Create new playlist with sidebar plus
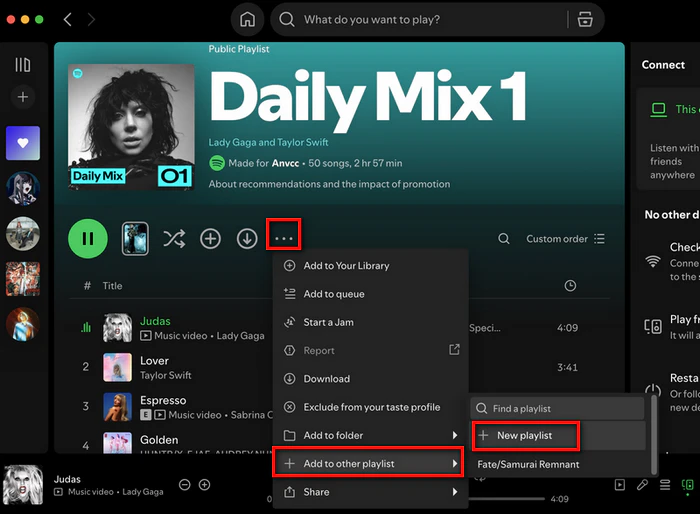Viewport: 700px width, 514px height. [23, 97]
